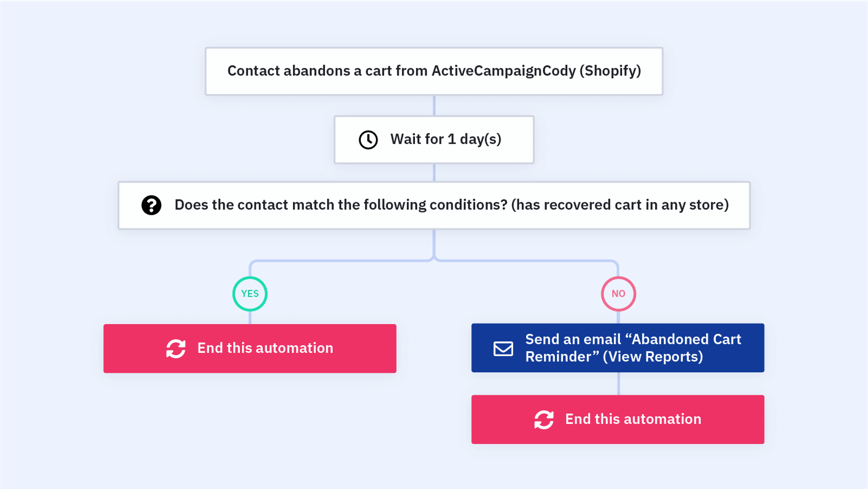Image resolution: width=868 pixels, height=489 pixels.
Task: Click the refresh icon under the YES branch
Action: [176, 348]
